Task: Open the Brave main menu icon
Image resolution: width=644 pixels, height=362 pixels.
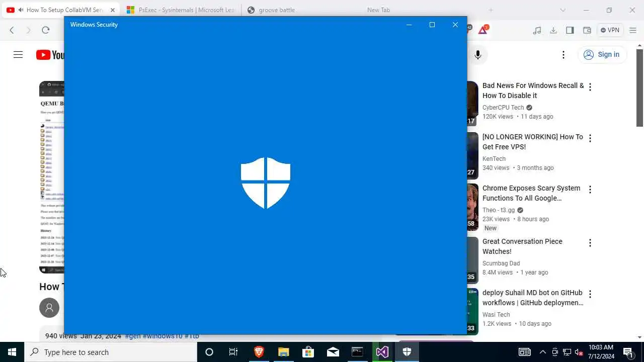Action: pyautogui.click(x=632, y=30)
